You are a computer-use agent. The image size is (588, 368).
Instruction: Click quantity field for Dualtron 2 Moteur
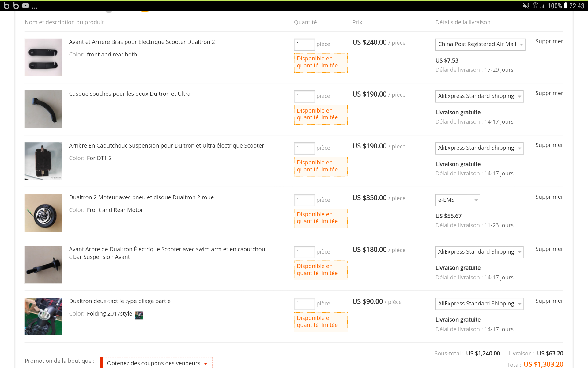(304, 200)
